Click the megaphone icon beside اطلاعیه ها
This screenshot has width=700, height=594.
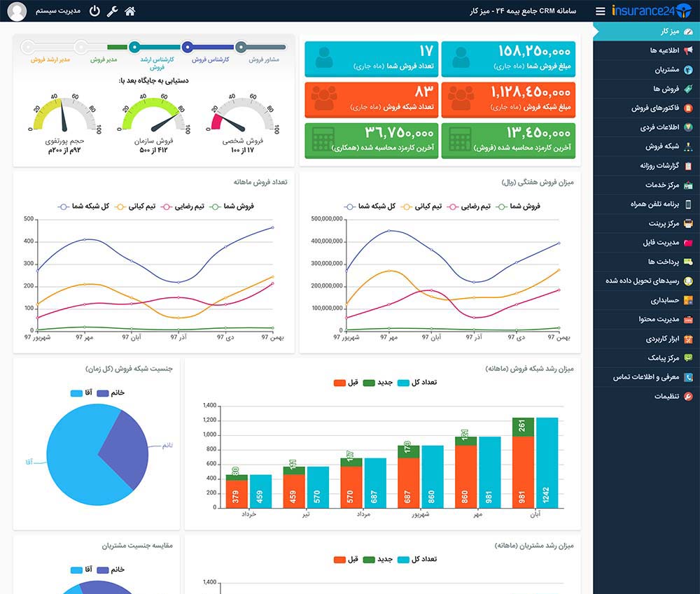[688, 50]
